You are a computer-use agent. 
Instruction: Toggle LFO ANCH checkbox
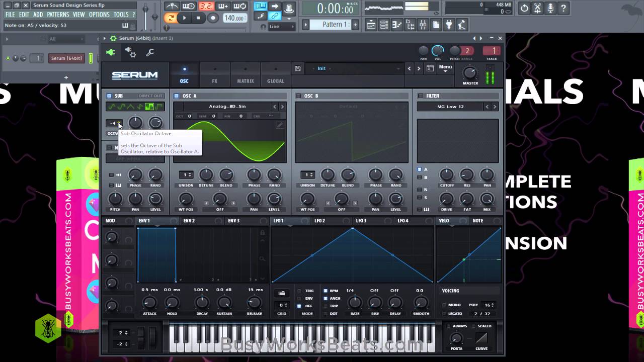pos(326,298)
